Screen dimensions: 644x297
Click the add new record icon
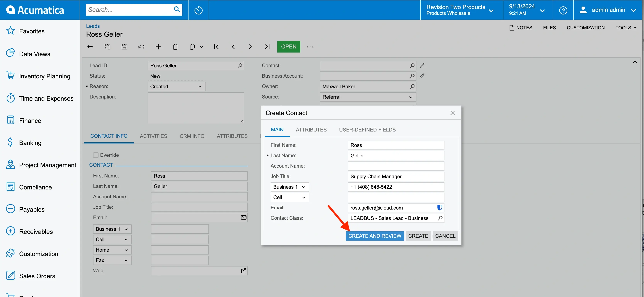(x=158, y=46)
